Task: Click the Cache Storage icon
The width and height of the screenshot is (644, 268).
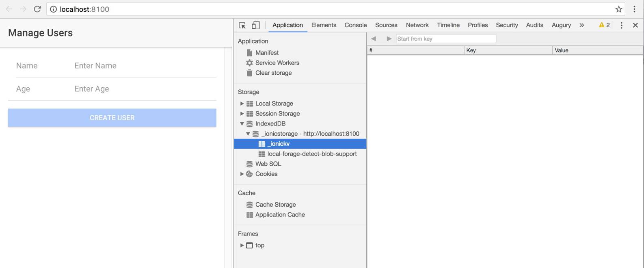Action: tap(249, 205)
